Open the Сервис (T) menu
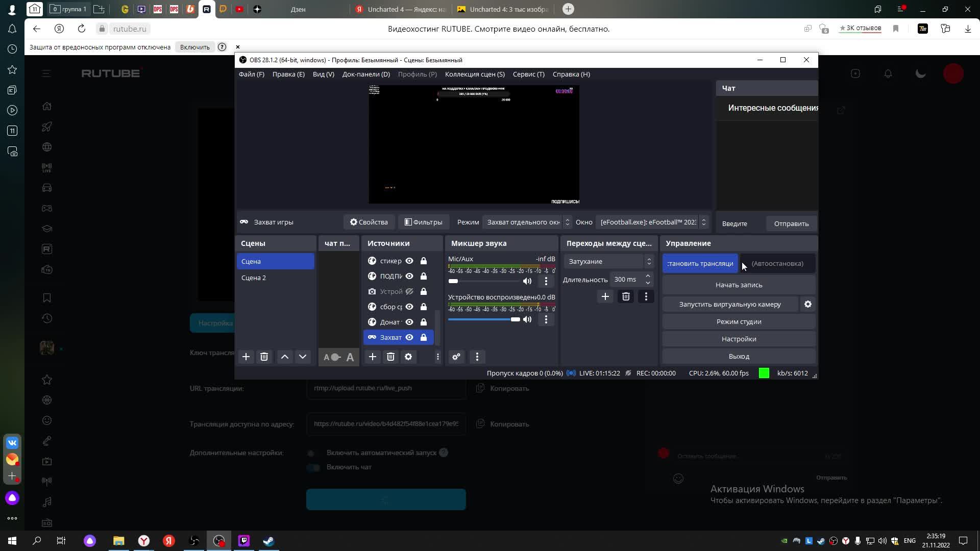This screenshot has width=980, height=551. point(528,74)
